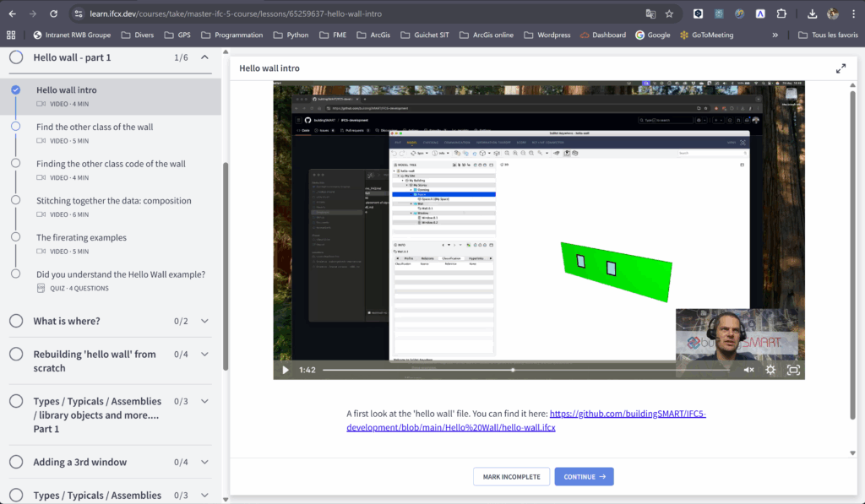The height and width of the screenshot is (504, 865).
Task: Open video player settings gear
Action: [x=770, y=370]
